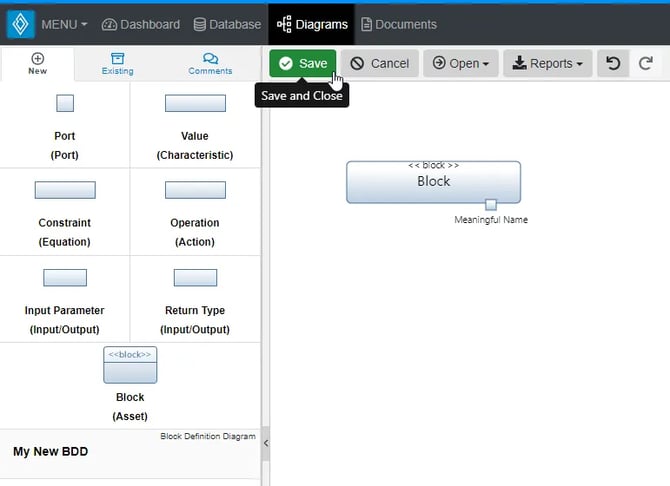Click the Innoslate logo icon
The height and width of the screenshot is (486, 670).
20,24
